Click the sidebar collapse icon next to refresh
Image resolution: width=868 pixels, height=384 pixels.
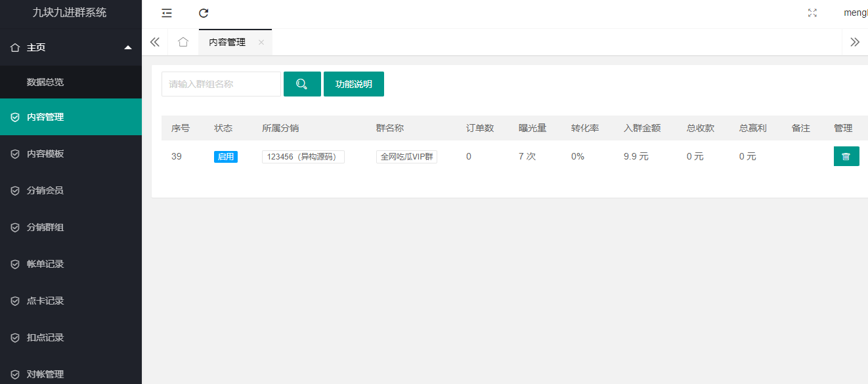click(x=166, y=13)
